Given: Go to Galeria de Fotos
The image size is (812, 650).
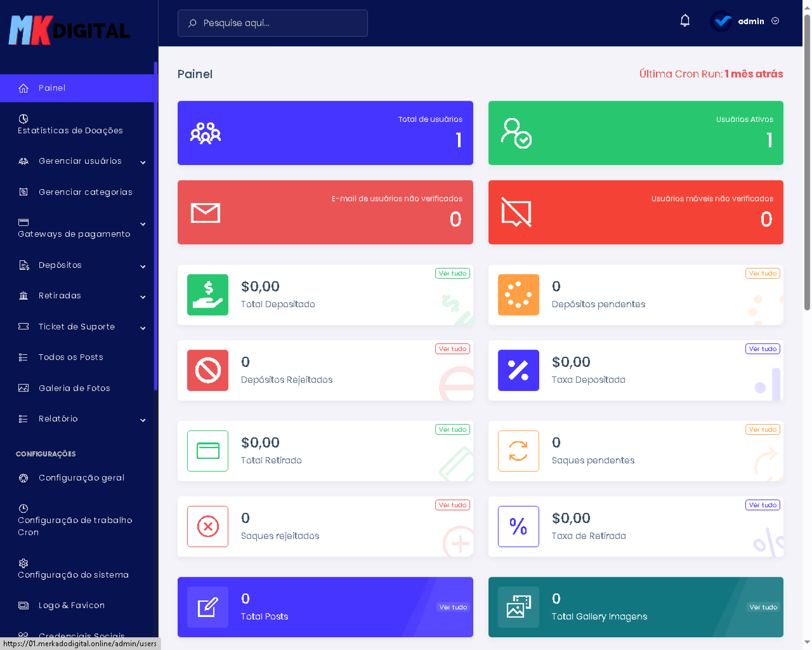Looking at the screenshot, I should (74, 388).
